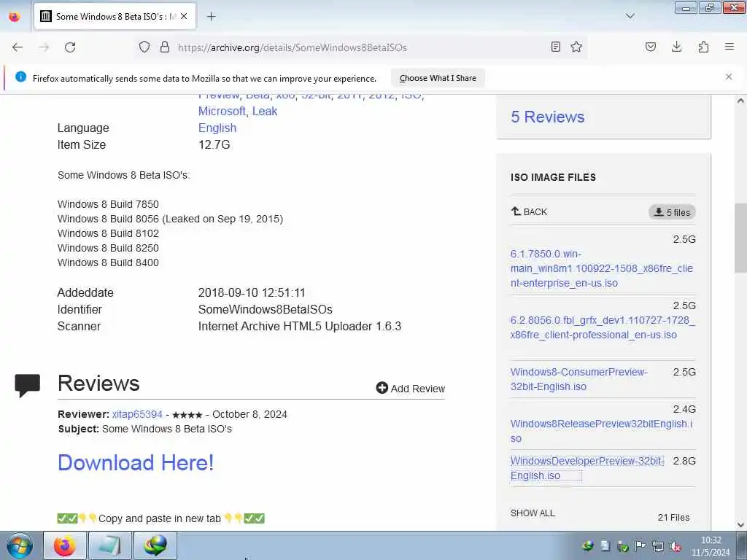The width and height of the screenshot is (747, 560).
Task: Open the Extensions puzzle icon
Action: point(703,47)
